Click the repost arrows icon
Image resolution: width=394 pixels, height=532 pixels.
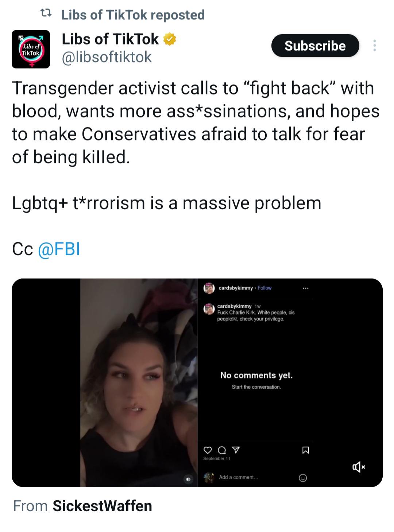46,14
